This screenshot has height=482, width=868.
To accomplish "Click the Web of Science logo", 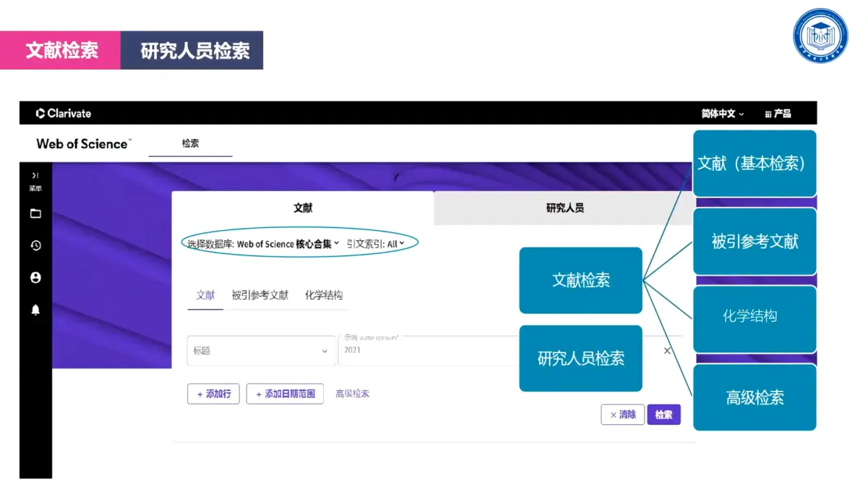I will pyautogui.click(x=83, y=143).
